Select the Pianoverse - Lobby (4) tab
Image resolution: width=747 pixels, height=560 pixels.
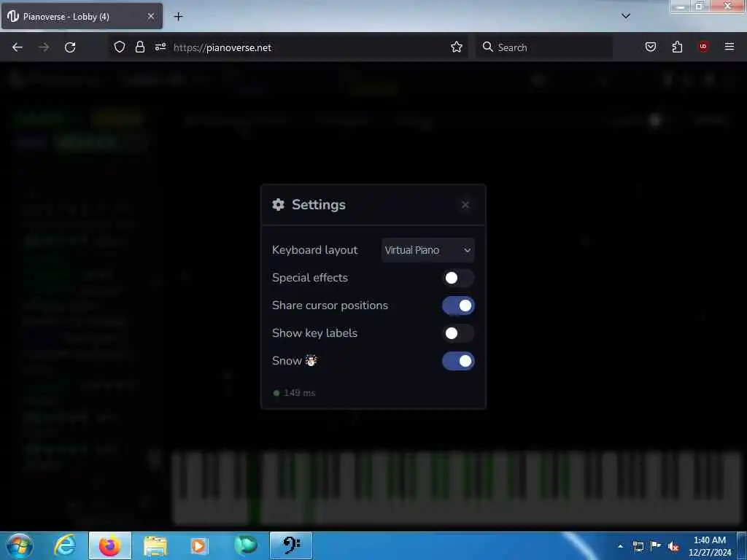[82, 17]
